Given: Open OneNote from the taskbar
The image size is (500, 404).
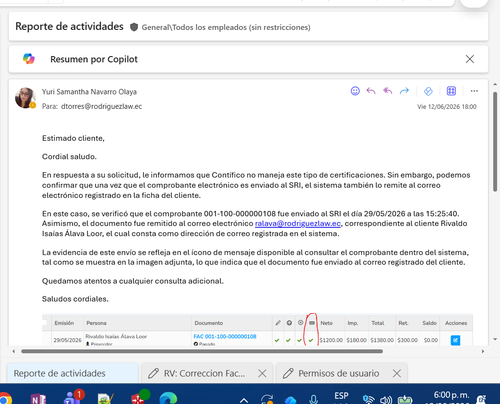Looking at the screenshot, I should click(x=38, y=398).
